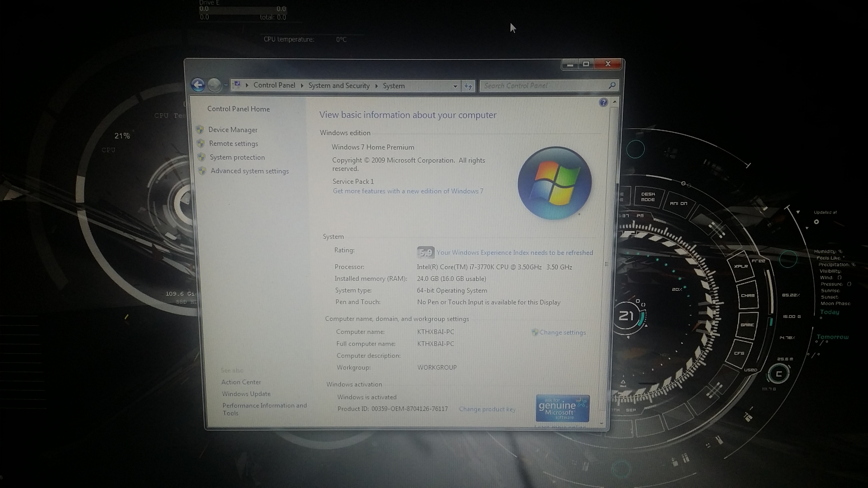Screen dimensions: 868x488
Task: Select the Control Panel breadcrumb item
Action: pyautogui.click(x=274, y=85)
